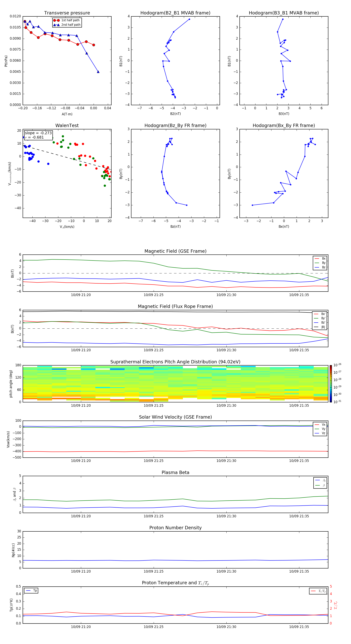Click the 'WalenTest' plot title
This screenshot has width=351, height=644.
67,125
